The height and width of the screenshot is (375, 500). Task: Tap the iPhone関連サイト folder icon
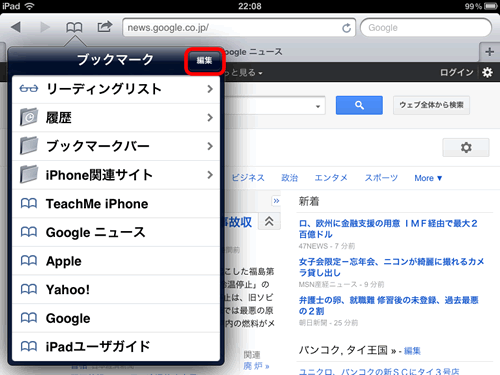click(29, 174)
